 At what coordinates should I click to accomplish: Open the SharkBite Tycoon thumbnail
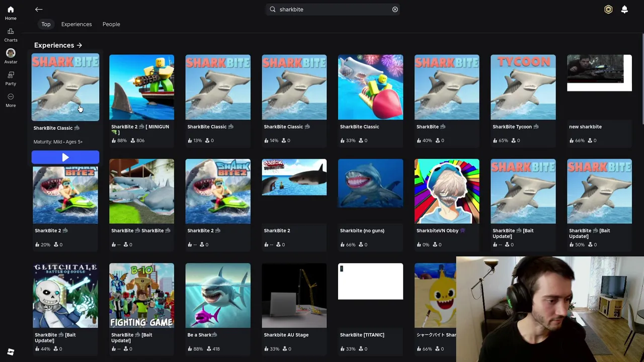[x=523, y=87]
